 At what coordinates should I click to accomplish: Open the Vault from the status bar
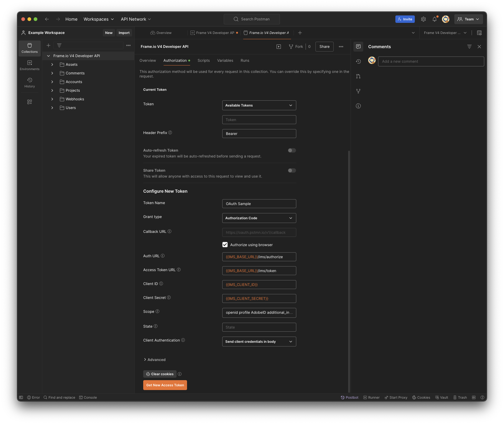[x=441, y=397]
